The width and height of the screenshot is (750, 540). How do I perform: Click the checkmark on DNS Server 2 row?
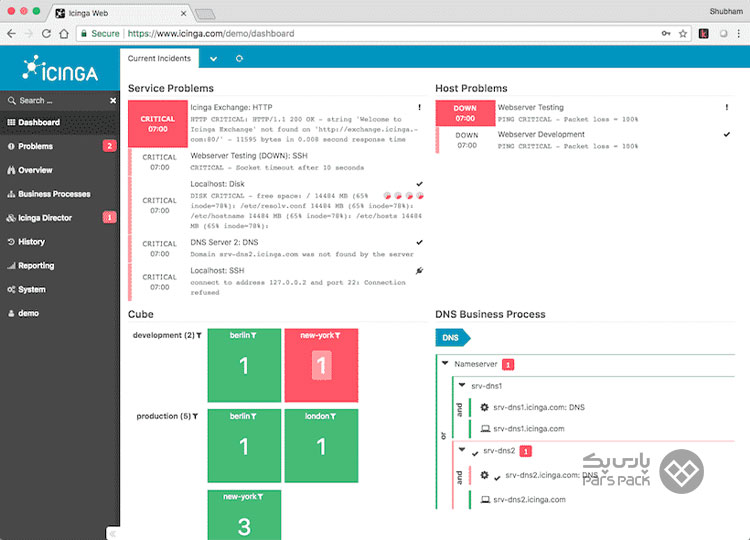[x=419, y=242]
